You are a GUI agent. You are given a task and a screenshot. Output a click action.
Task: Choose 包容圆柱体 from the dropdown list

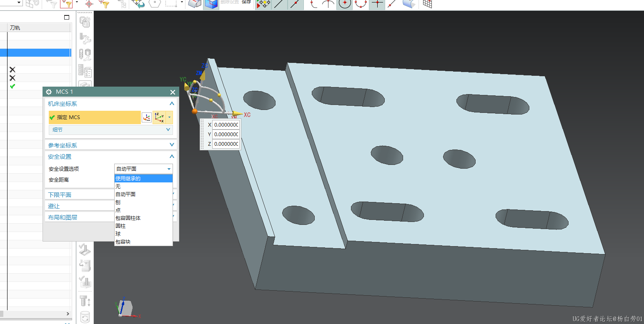point(143,218)
